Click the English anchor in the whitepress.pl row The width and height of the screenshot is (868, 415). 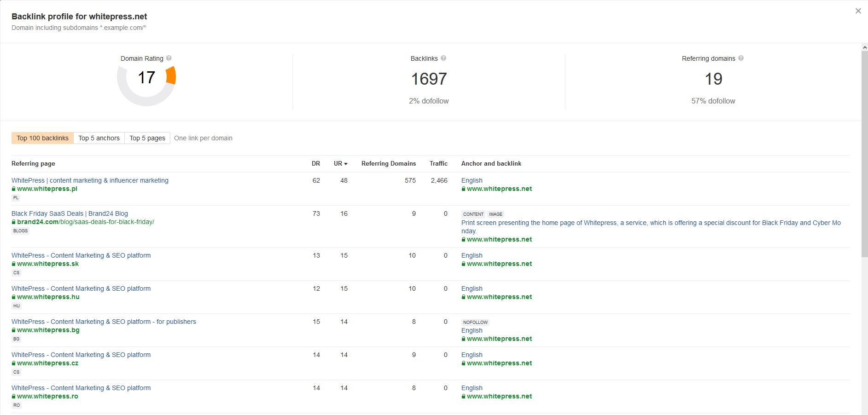click(472, 180)
